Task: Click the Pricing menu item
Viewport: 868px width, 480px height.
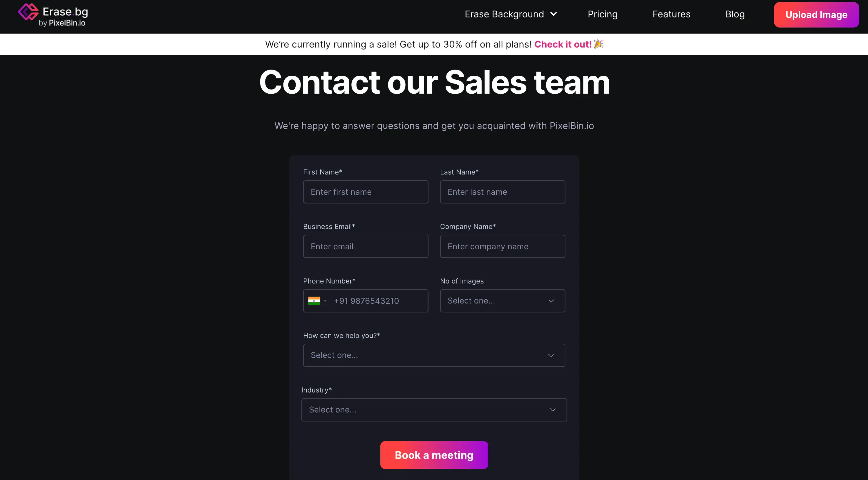Action: [602, 14]
